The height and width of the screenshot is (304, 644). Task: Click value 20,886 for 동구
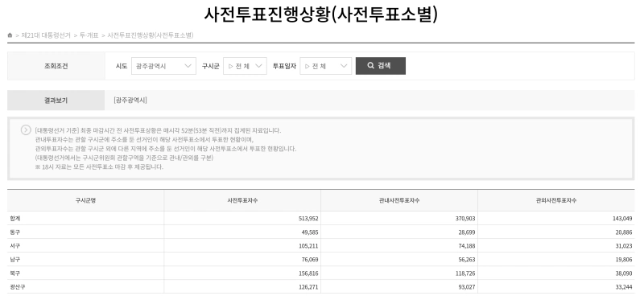tap(623, 232)
